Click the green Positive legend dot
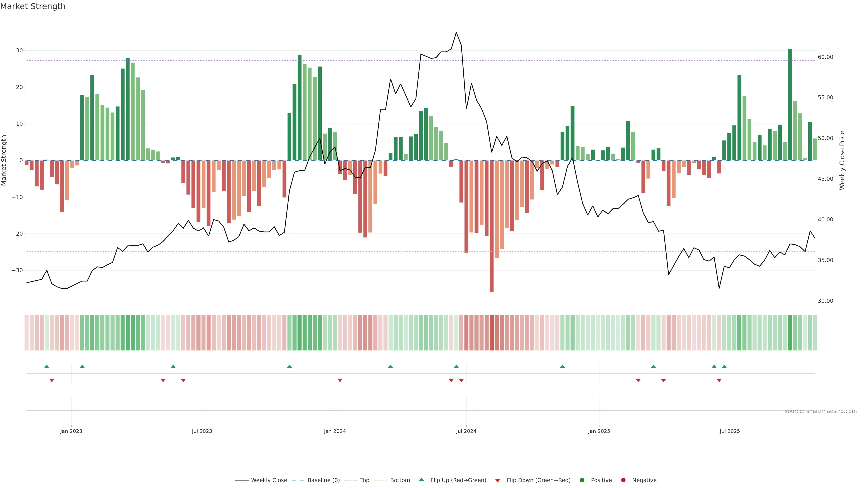The width and height of the screenshot is (868, 488). tap(582, 480)
